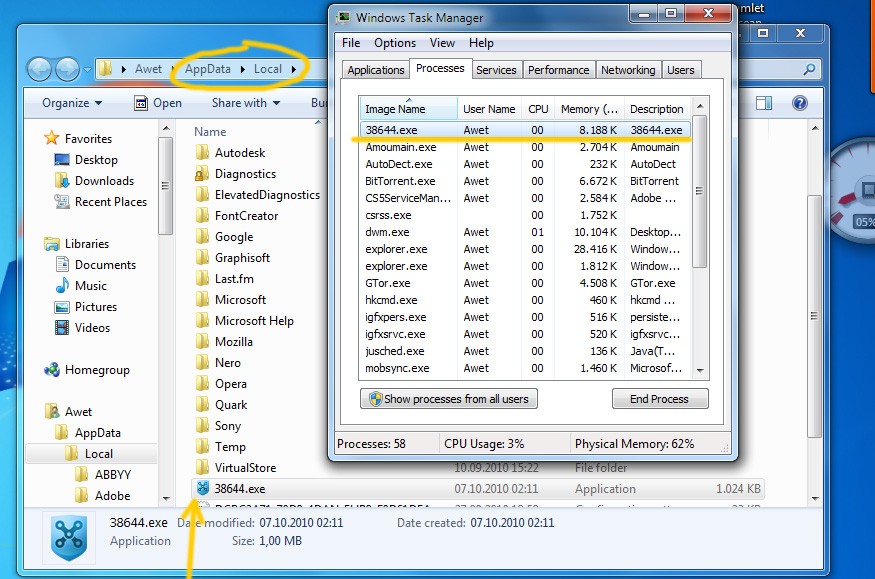Screen dimensions: 875x579
Task: Click the Back arrow in Explorer
Action: [x=39, y=69]
